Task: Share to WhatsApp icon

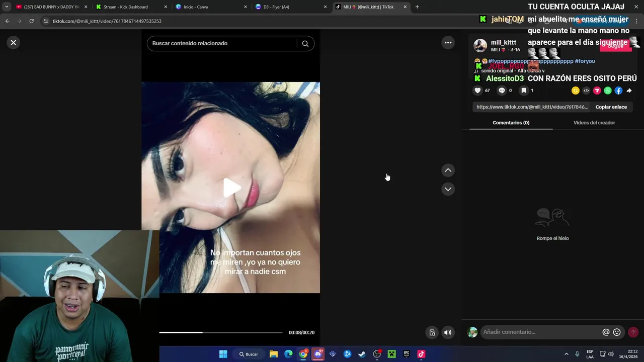Action: click(x=608, y=90)
